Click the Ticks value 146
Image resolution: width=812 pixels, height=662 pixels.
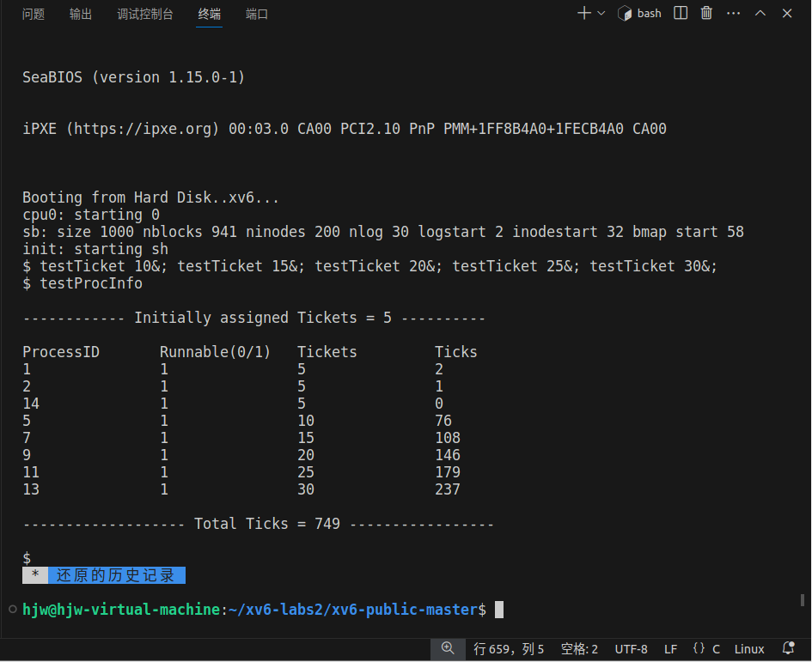[448, 455]
